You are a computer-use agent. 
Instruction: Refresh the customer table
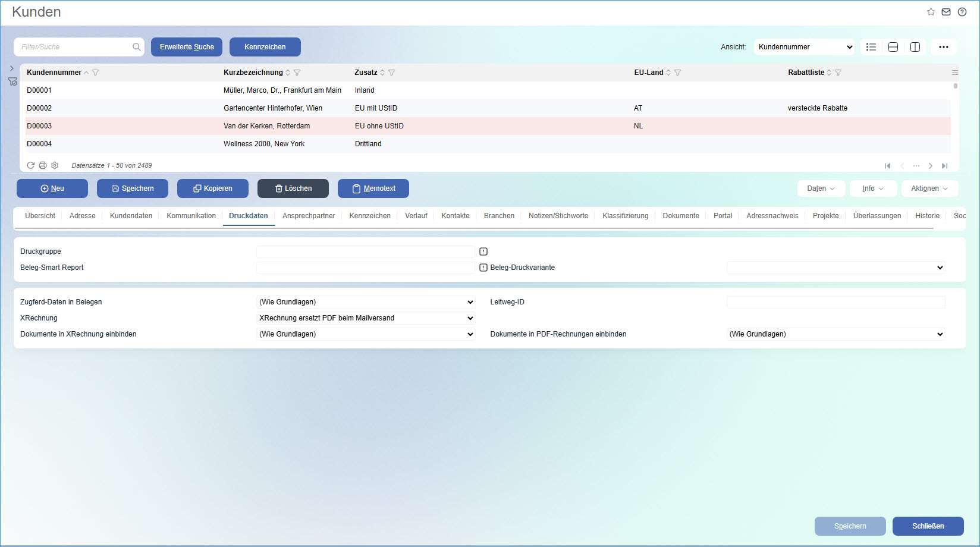(x=30, y=165)
